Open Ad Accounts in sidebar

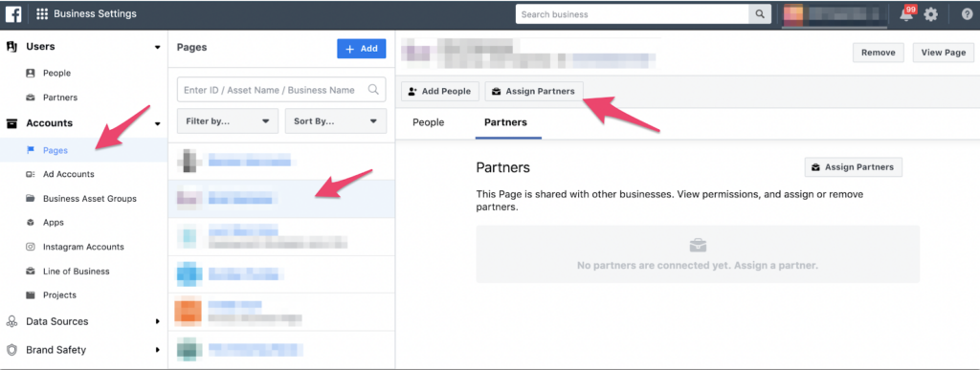[69, 174]
